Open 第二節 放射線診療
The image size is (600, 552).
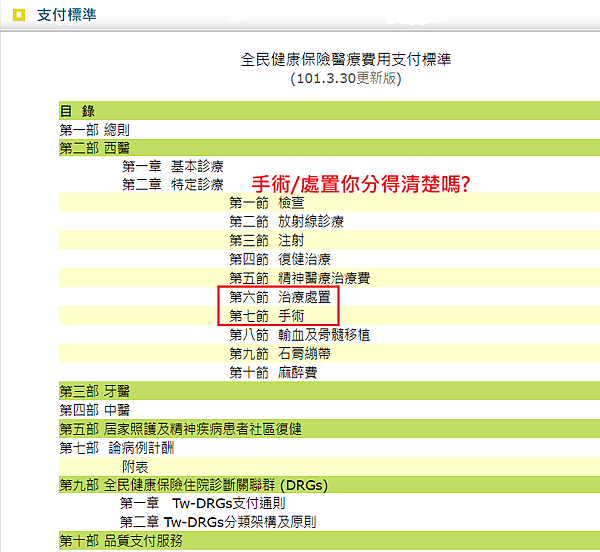pos(287,221)
